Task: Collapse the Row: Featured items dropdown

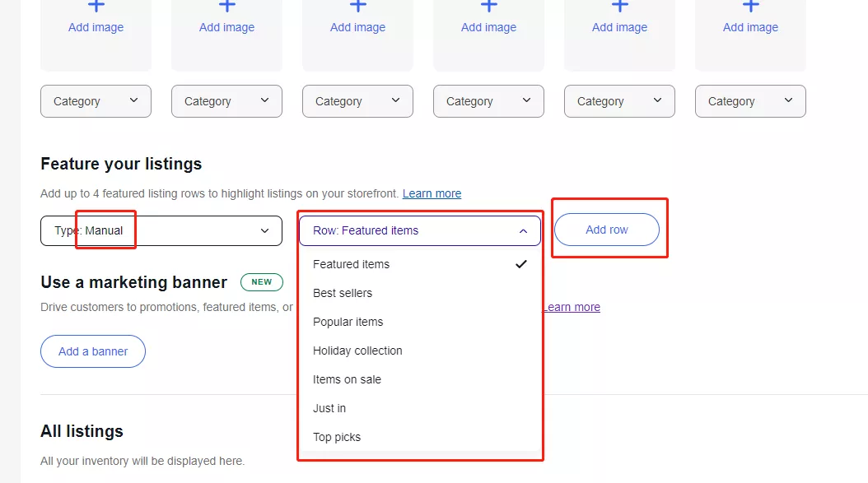Action: (x=419, y=230)
